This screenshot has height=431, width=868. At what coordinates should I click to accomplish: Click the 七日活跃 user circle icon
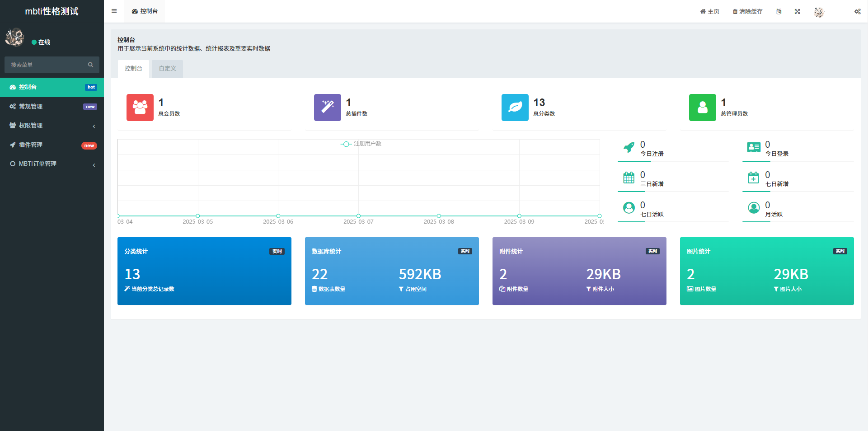click(629, 208)
